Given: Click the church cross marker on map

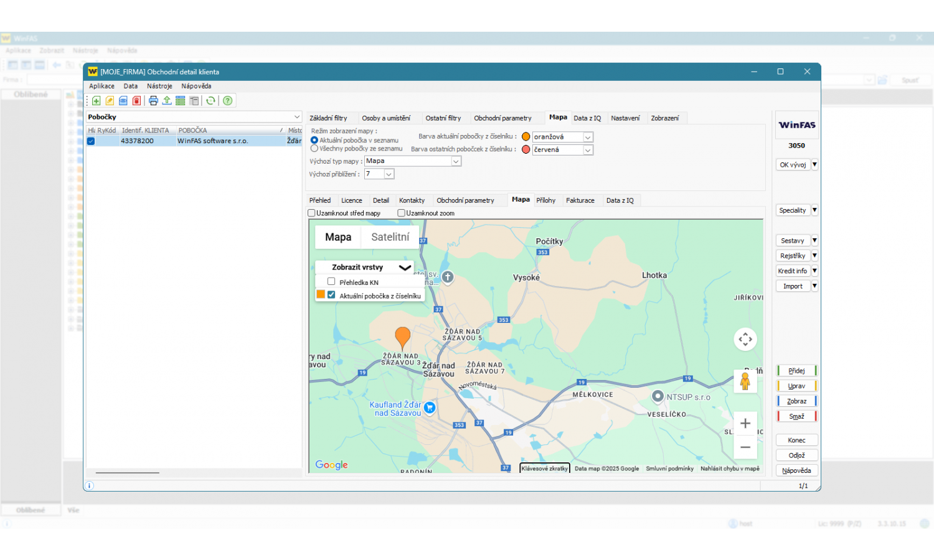Looking at the screenshot, I should [x=448, y=277].
